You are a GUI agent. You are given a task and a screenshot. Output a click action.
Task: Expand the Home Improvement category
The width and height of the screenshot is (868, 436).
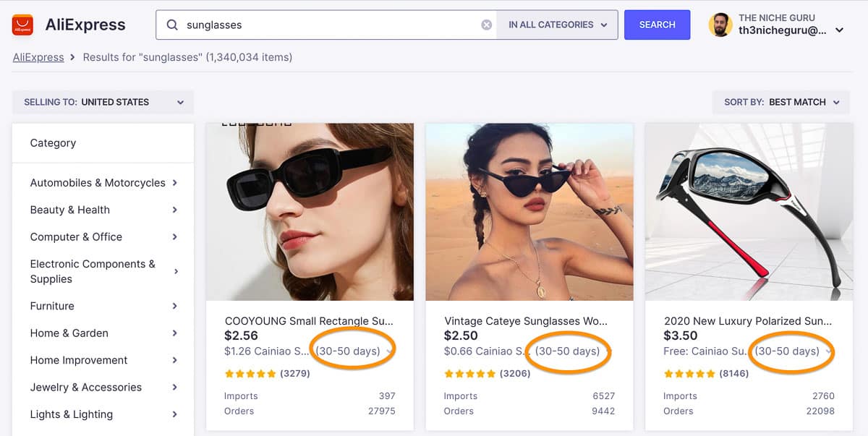[x=78, y=359]
